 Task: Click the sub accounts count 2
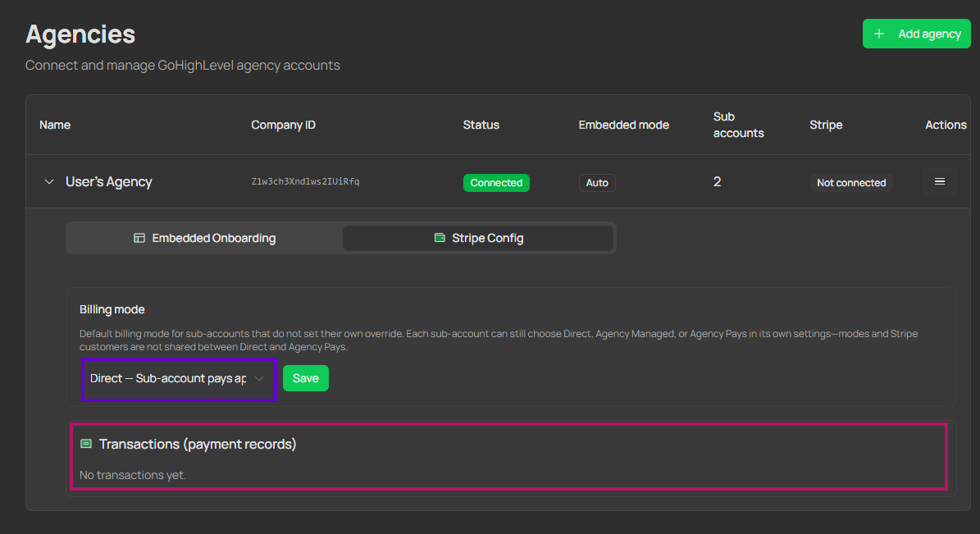[717, 182]
